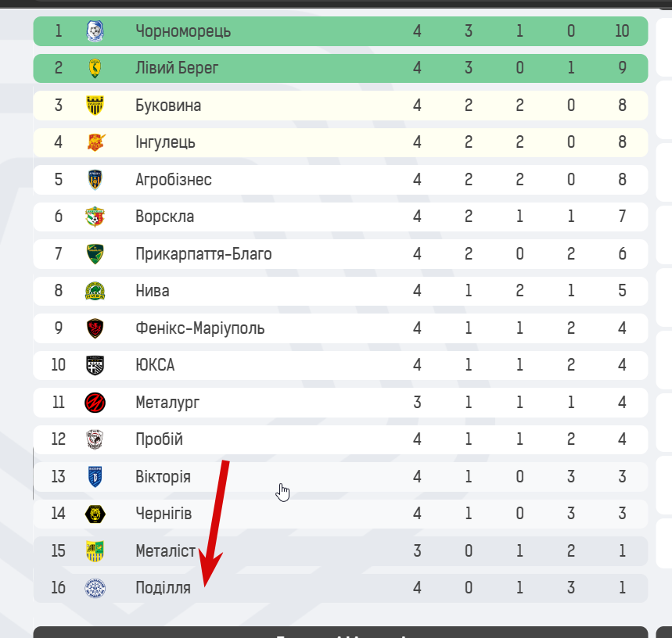The image size is (672, 638).
Task: Open the Чернігів team link
Action: click(x=164, y=514)
